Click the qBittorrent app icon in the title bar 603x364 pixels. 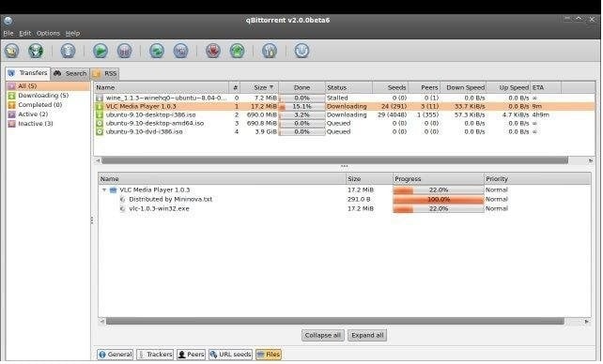click(8, 21)
